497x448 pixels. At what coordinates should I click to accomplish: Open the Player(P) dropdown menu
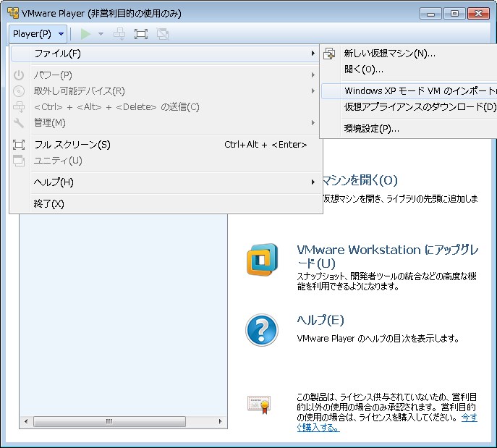tap(38, 33)
